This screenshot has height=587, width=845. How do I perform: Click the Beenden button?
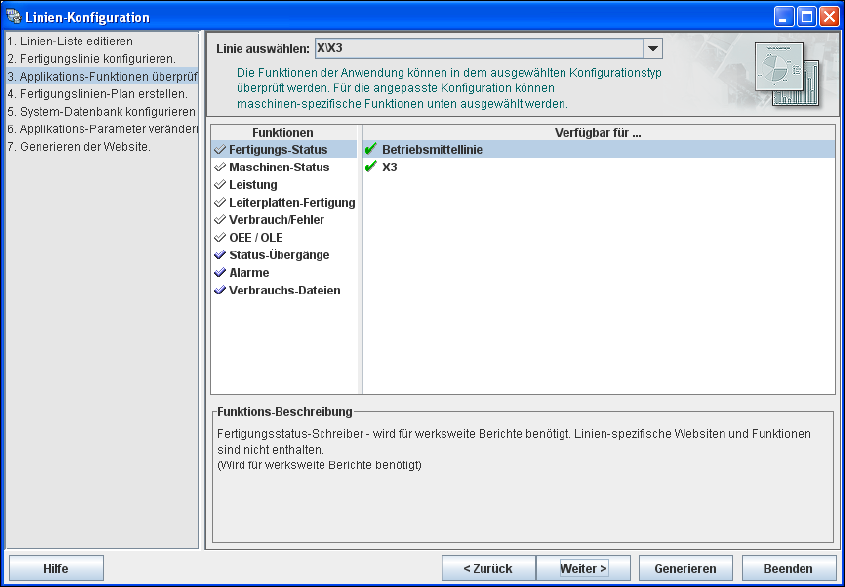pos(788,568)
